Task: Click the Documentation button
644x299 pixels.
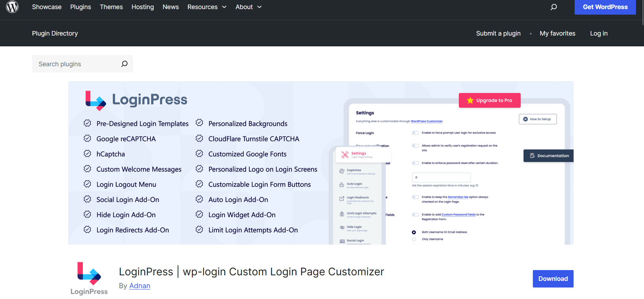Action: [549, 156]
